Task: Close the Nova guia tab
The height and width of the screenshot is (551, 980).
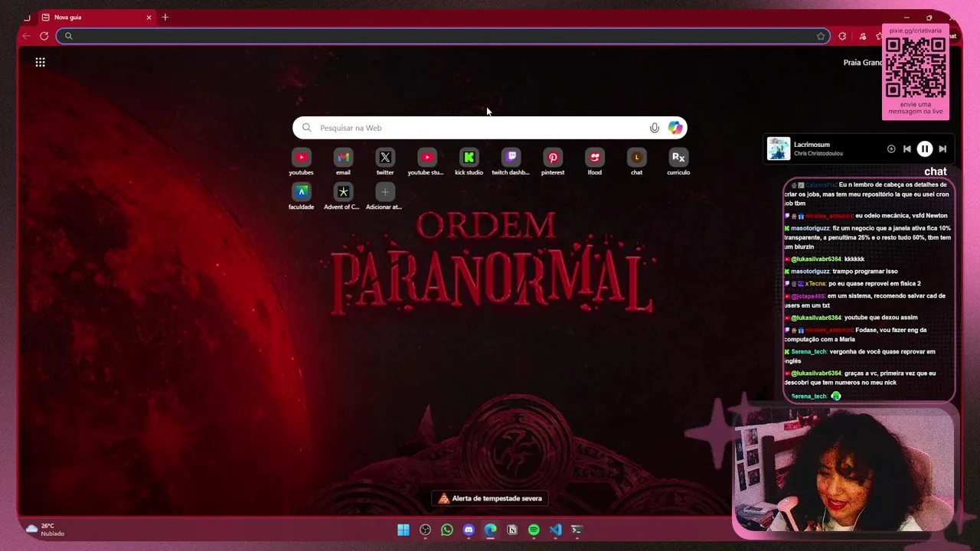Action: click(149, 17)
